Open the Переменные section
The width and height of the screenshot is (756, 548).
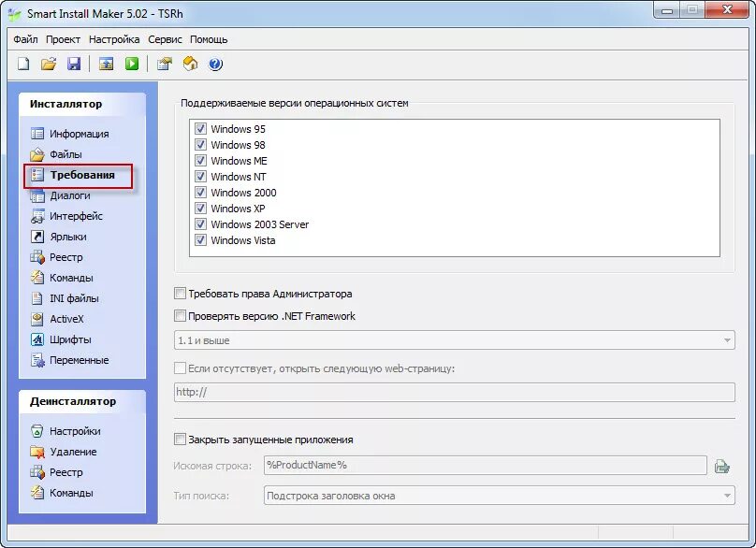point(69,360)
